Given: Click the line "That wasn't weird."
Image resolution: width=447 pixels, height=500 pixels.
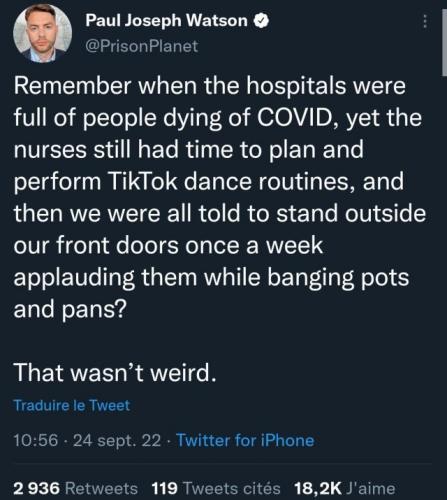Looking at the screenshot, I should pyautogui.click(x=115, y=373).
